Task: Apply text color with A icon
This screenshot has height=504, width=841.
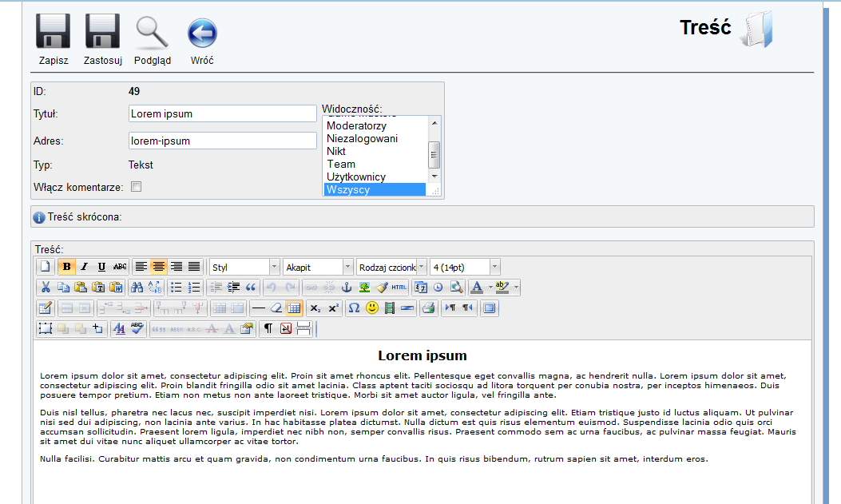Action: pos(476,288)
